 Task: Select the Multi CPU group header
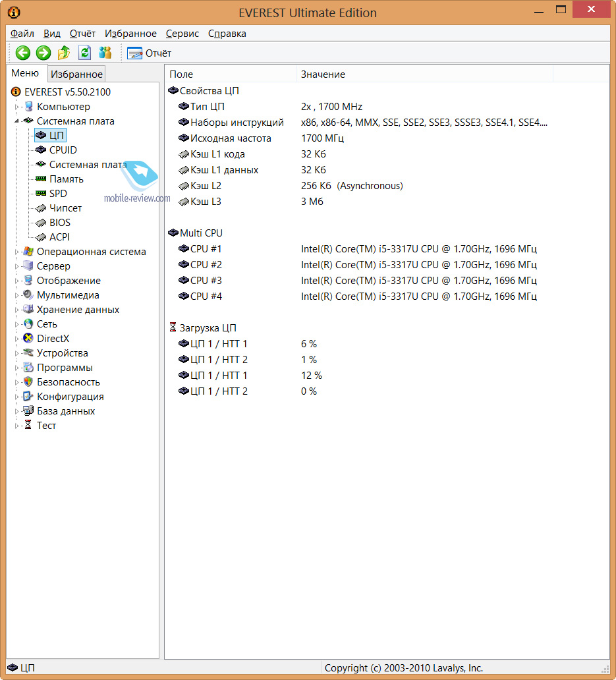coord(201,233)
